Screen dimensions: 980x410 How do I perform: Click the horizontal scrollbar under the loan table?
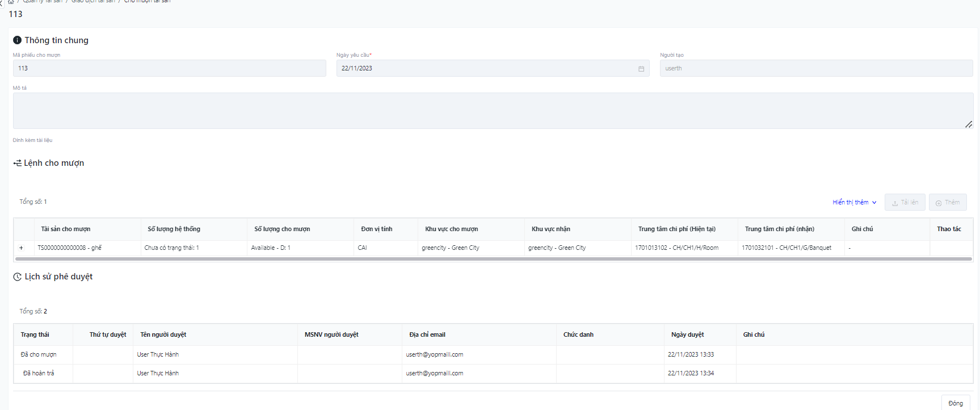pyautogui.click(x=493, y=259)
